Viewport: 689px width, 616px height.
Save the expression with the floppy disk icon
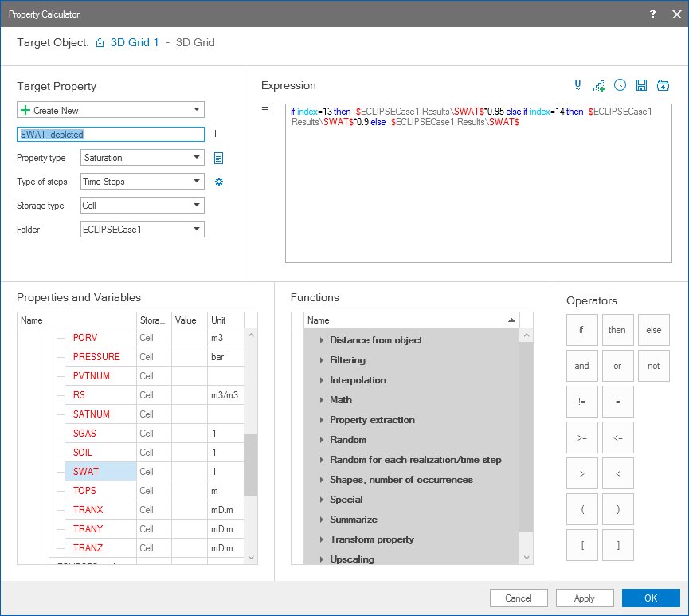click(641, 85)
